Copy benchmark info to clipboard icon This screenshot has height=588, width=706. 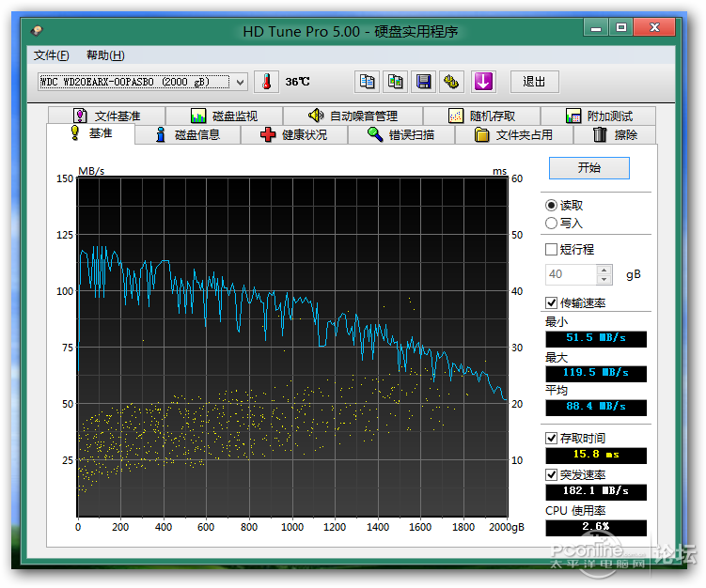pyautogui.click(x=368, y=82)
